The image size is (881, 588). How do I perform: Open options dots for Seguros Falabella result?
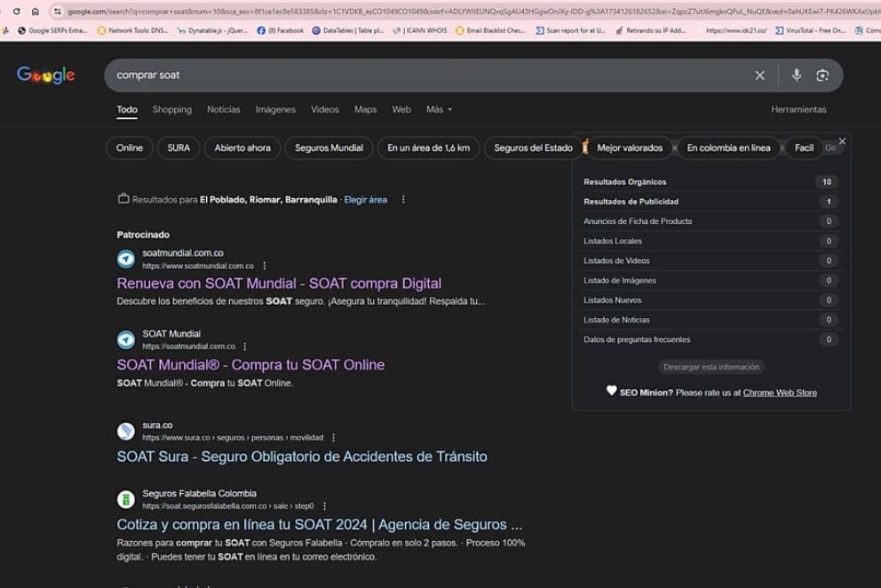324,506
